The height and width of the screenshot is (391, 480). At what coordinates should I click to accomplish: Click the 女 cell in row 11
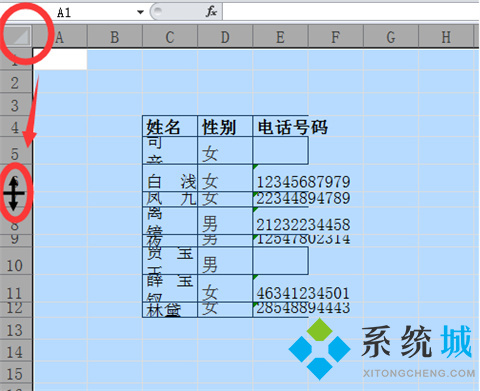point(225,288)
